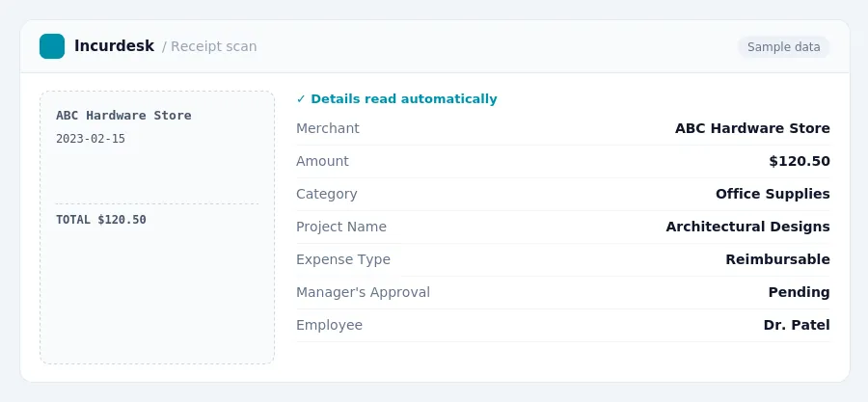
Task: Select the Pending approval value
Action: pos(799,292)
